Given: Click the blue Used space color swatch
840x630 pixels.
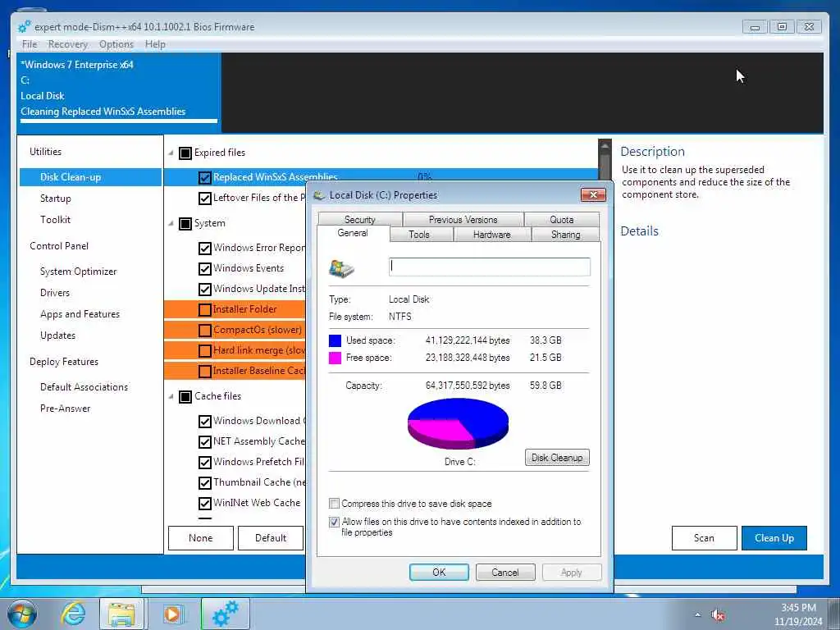Looking at the screenshot, I should pos(335,340).
